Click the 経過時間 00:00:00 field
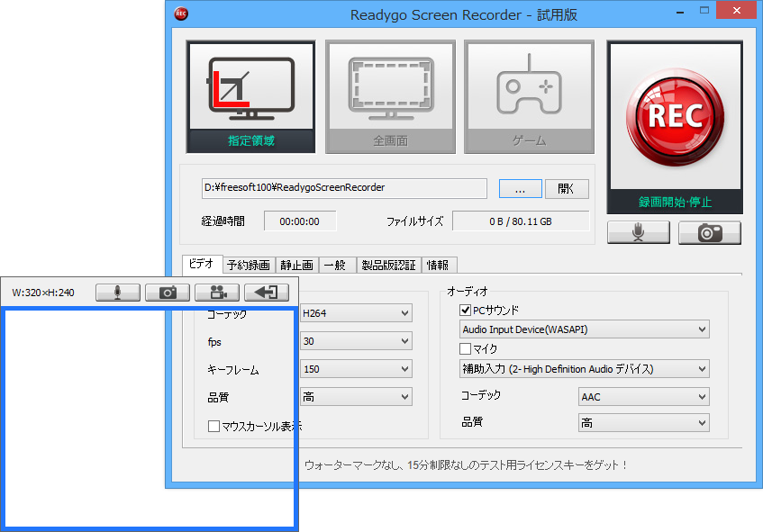763x532 pixels. click(300, 221)
